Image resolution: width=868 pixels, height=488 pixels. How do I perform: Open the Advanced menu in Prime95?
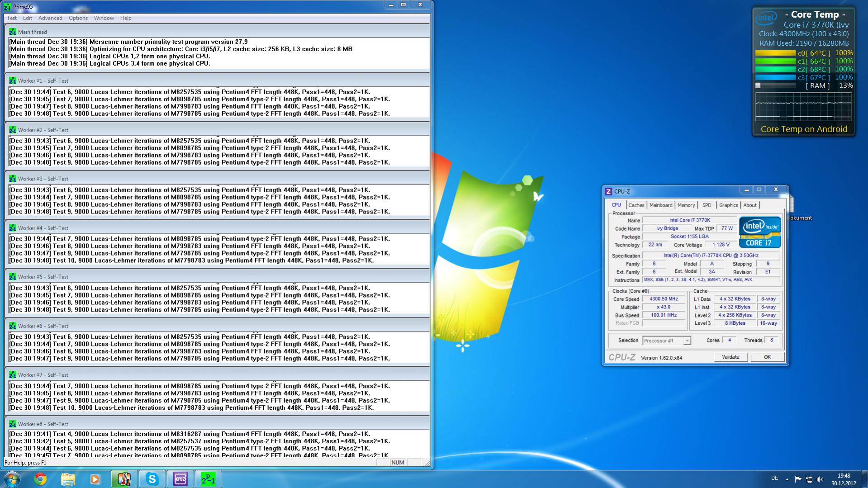coord(50,18)
